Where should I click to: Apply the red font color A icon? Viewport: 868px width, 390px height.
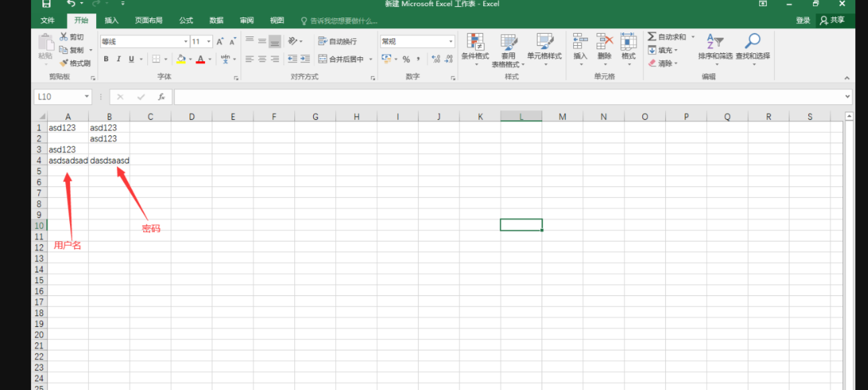(x=200, y=59)
